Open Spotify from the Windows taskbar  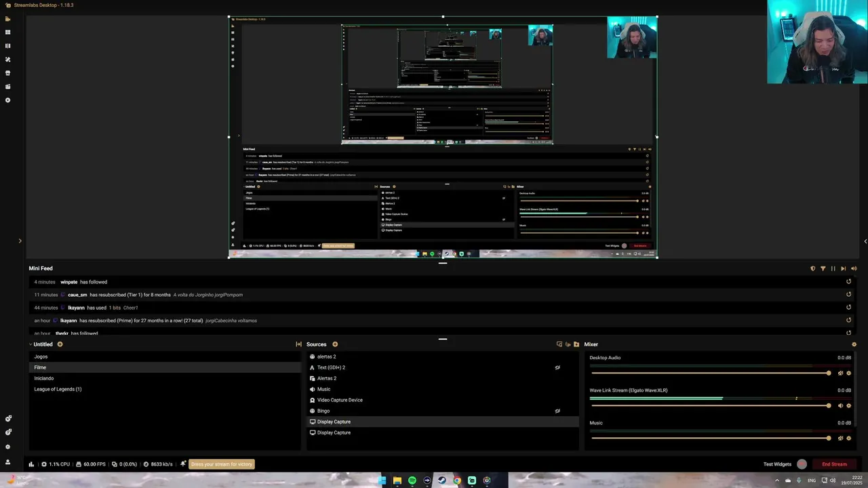[x=412, y=481]
